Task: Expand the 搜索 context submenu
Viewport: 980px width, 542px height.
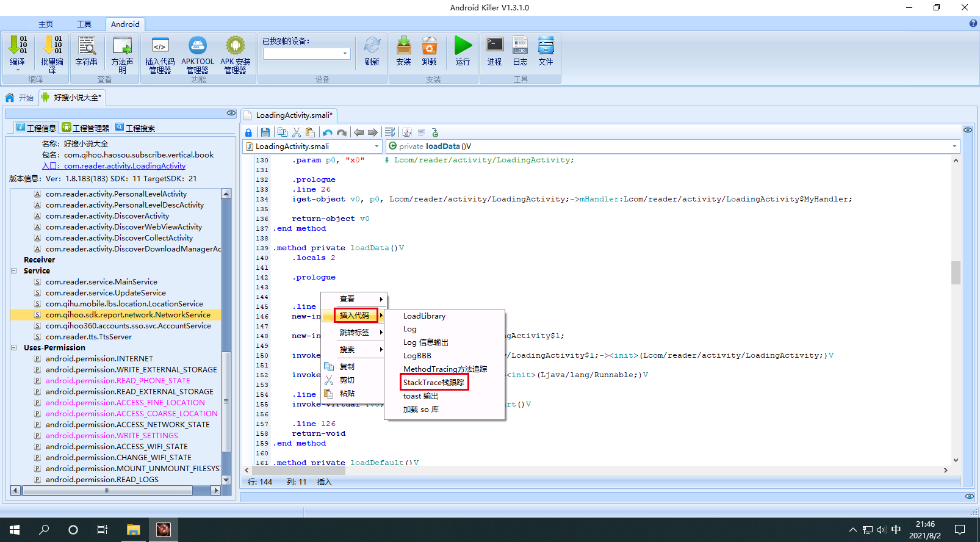Action: (354, 350)
